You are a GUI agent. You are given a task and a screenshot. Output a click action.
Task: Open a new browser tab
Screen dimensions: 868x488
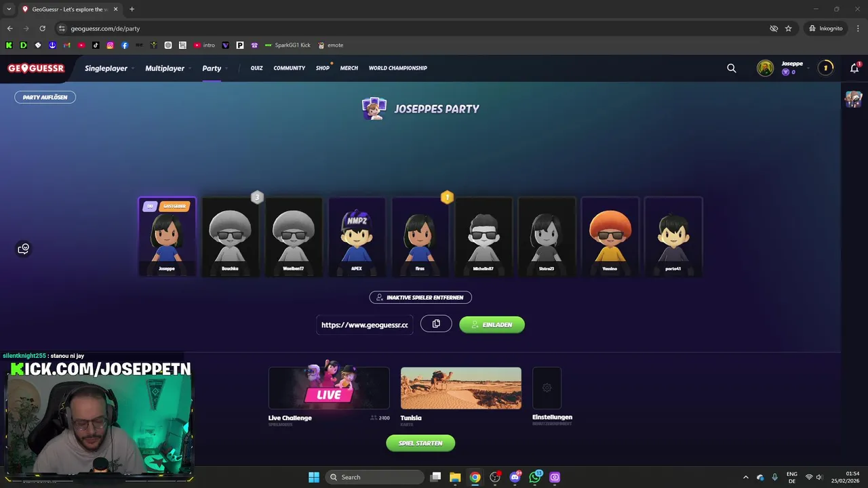(132, 9)
